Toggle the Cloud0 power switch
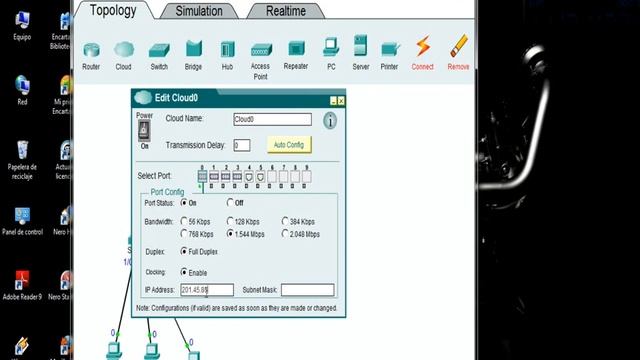Image resolution: width=640 pixels, height=360 pixels. (144, 131)
